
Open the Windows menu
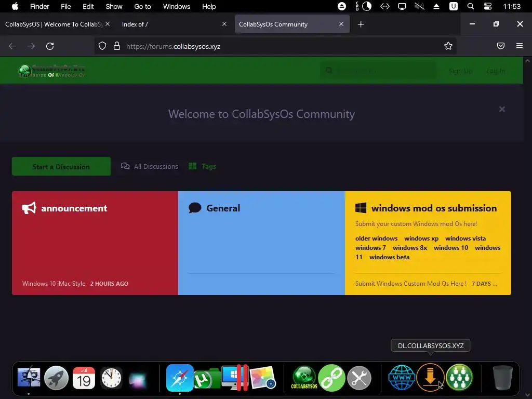click(177, 6)
